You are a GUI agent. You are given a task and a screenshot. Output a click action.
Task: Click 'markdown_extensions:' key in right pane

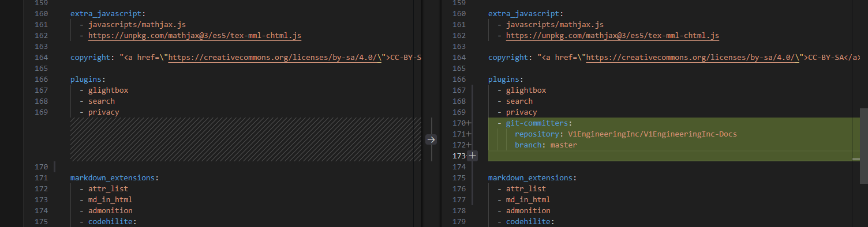point(533,178)
